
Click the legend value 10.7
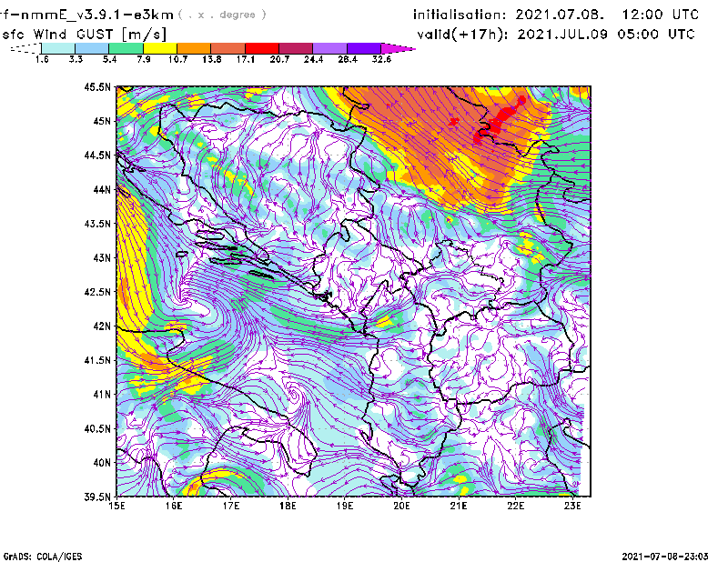click(x=177, y=59)
